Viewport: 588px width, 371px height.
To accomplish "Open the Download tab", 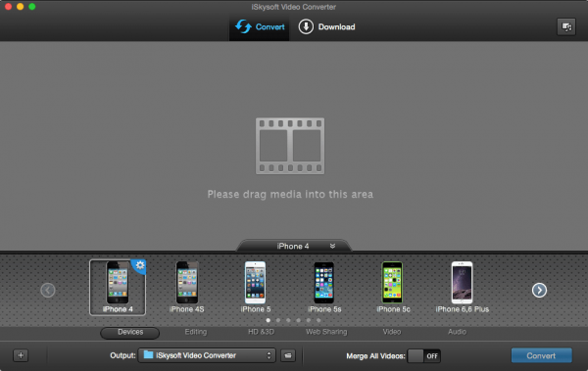I will coord(326,27).
